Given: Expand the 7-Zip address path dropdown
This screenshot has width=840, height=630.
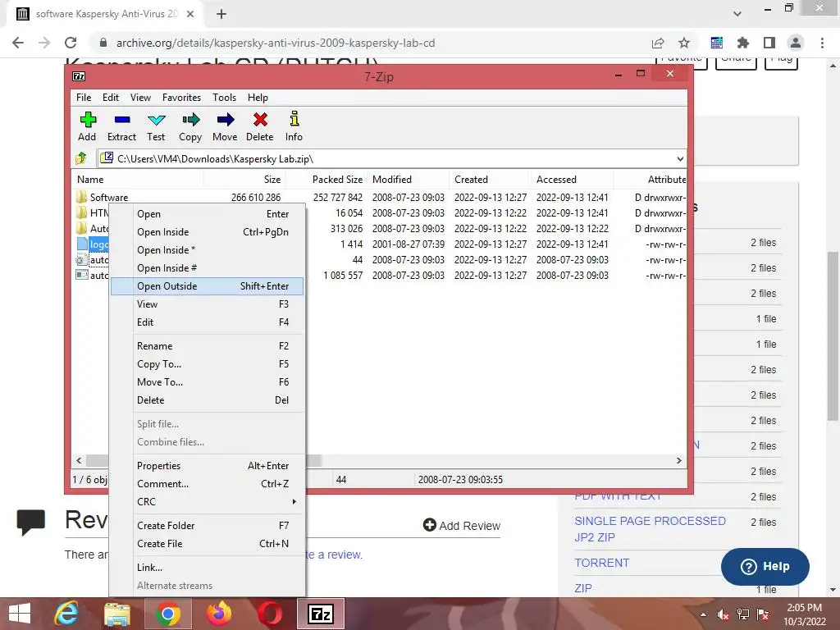Looking at the screenshot, I should tap(680, 158).
